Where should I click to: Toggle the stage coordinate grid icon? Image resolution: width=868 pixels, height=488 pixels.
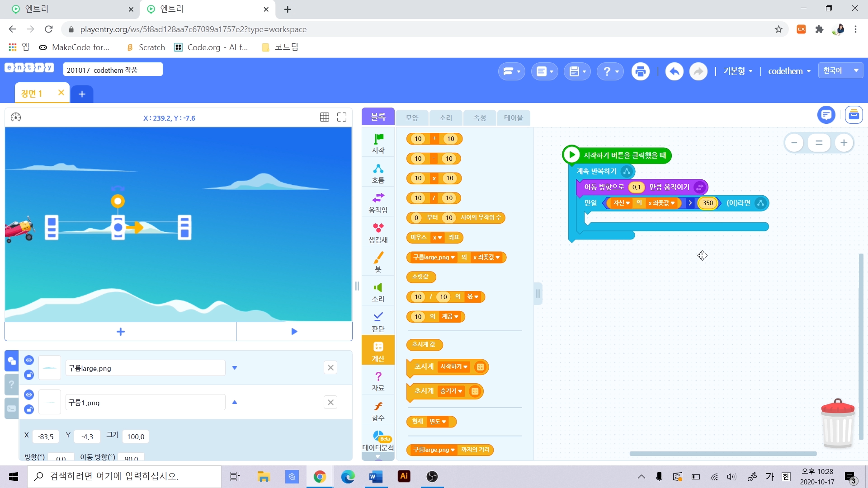(x=324, y=117)
